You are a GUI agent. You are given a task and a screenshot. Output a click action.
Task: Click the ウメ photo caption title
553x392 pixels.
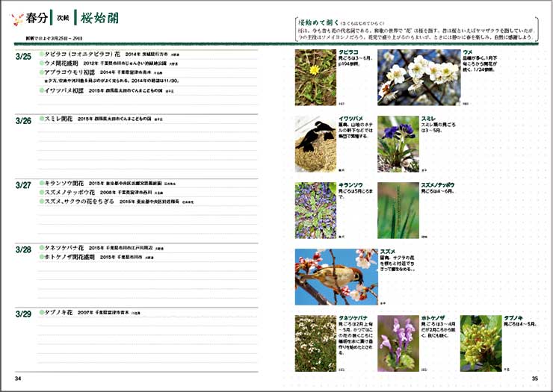[x=468, y=52]
